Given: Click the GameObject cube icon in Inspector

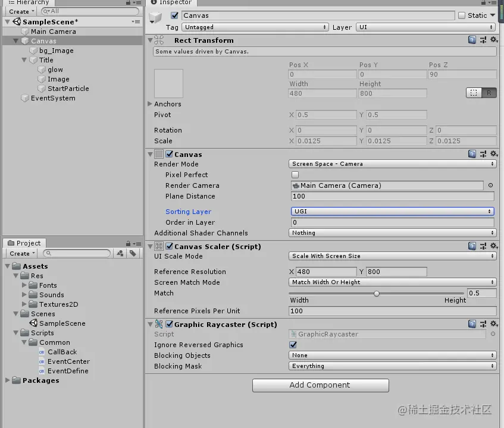Looking at the screenshot, I should (x=155, y=17).
